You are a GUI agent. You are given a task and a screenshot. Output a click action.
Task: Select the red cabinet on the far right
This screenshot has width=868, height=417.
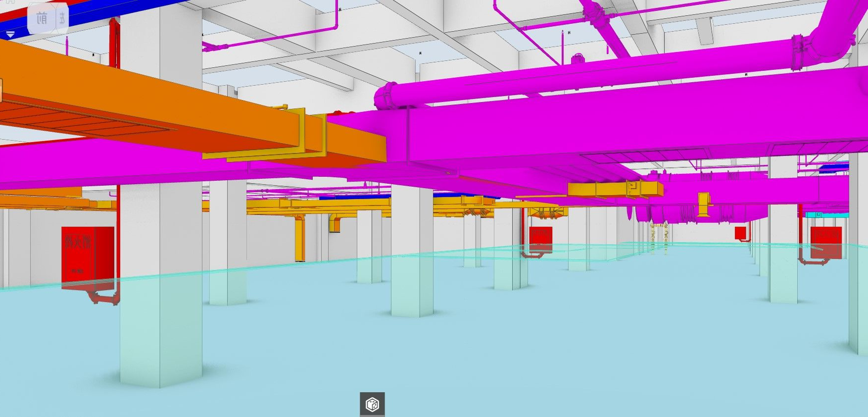coord(825,242)
